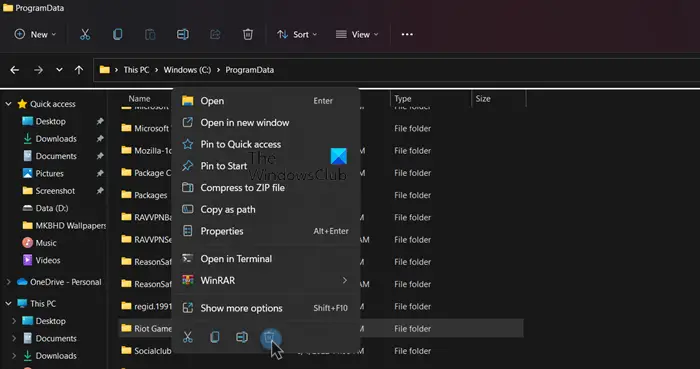Expand Downloads under This PC
This screenshot has height=369, width=700.
click(x=14, y=356)
